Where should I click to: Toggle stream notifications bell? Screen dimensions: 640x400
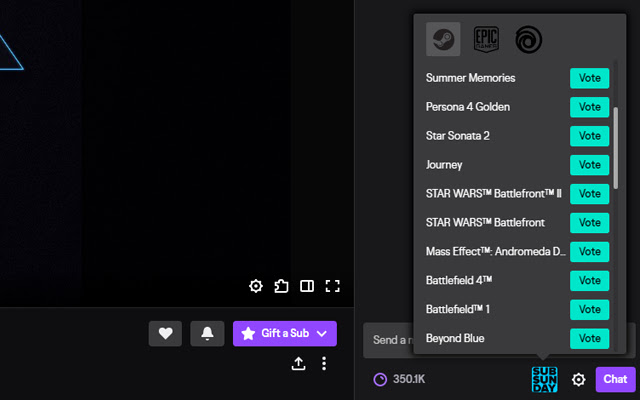coord(208,333)
